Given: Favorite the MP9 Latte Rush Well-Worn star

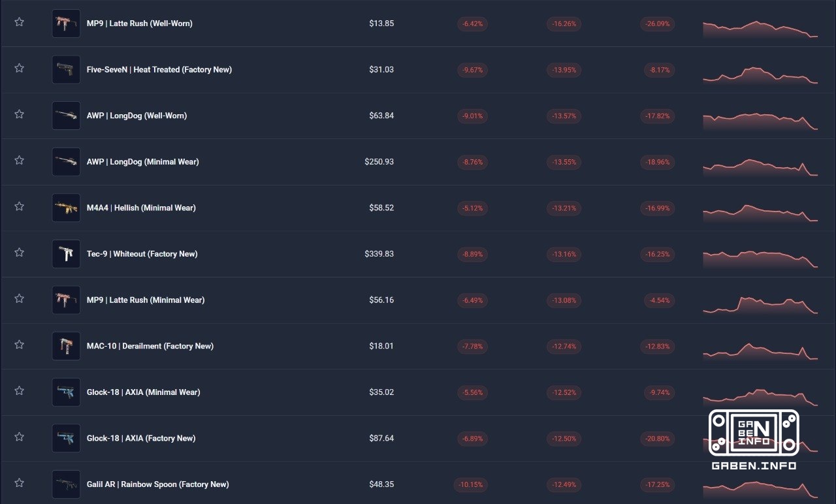Looking at the screenshot, I should pos(19,22).
